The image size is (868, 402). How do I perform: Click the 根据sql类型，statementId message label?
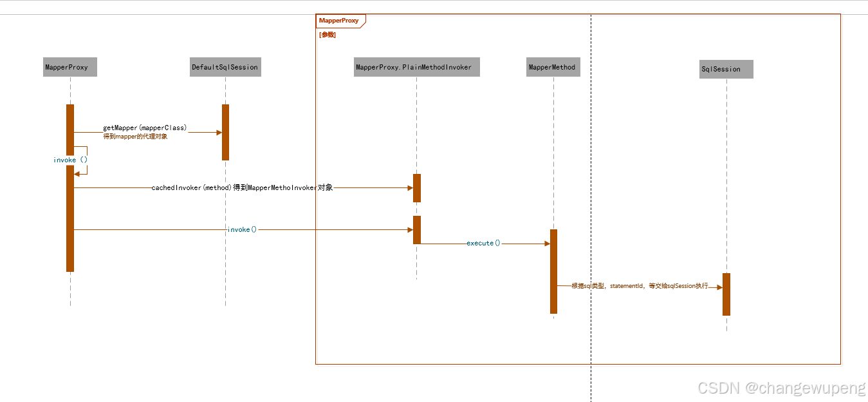coord(640,285)
